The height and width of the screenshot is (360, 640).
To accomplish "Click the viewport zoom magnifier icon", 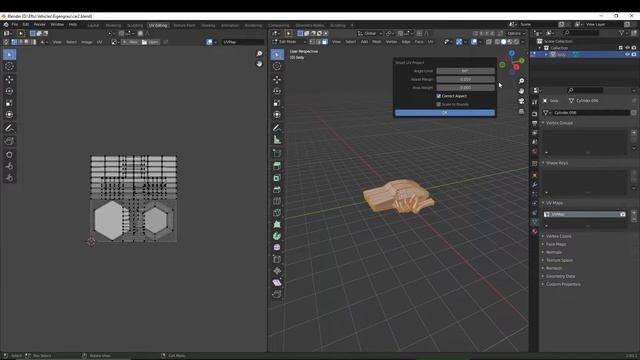I will pyautogui.click(x=521, y=81).
